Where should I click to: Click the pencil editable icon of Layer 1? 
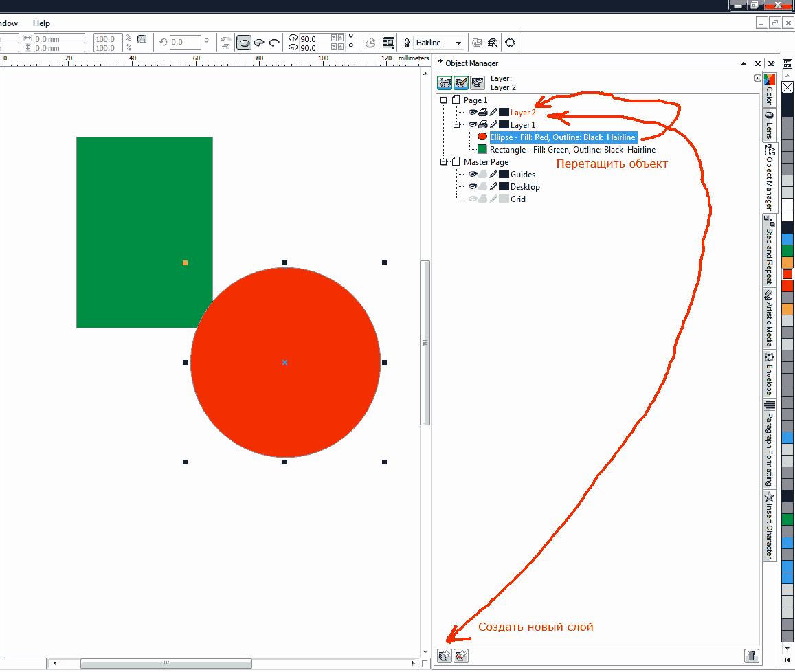click(493, 124)
